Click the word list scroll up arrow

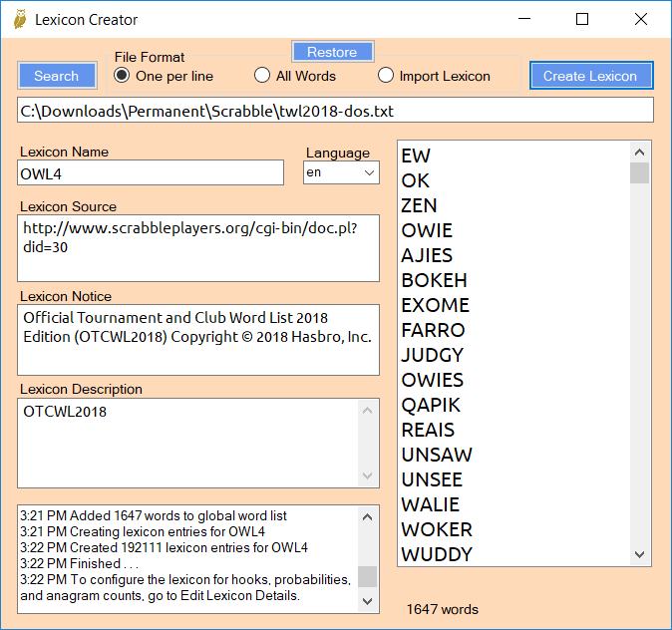639,153
